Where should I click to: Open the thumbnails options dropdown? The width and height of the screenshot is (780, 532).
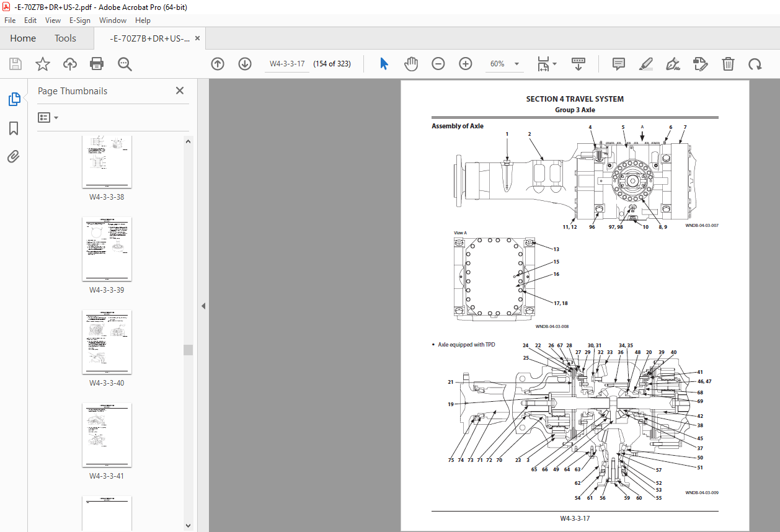click(x=48, y=117)
